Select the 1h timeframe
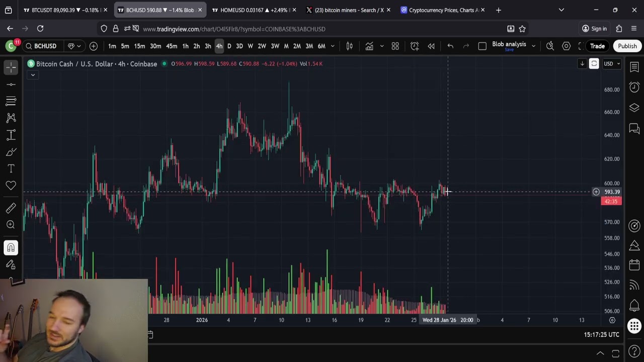The image size is (644, 362). click(x=185, y=46)
